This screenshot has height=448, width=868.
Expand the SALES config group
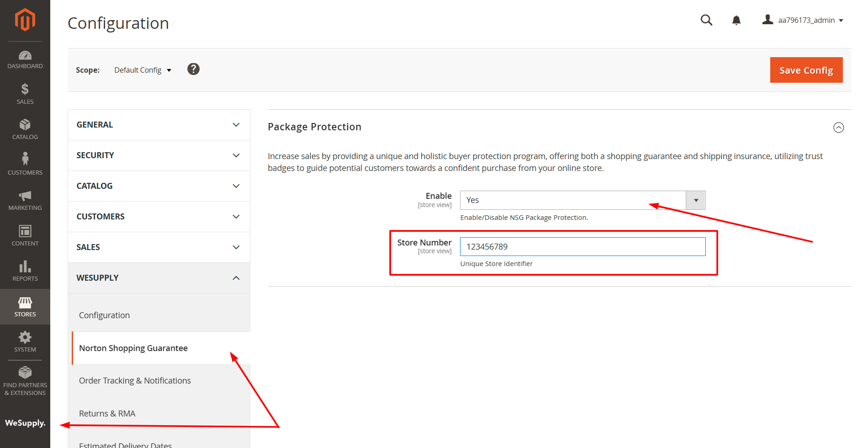pyautogui.click(x=159, y=247)
